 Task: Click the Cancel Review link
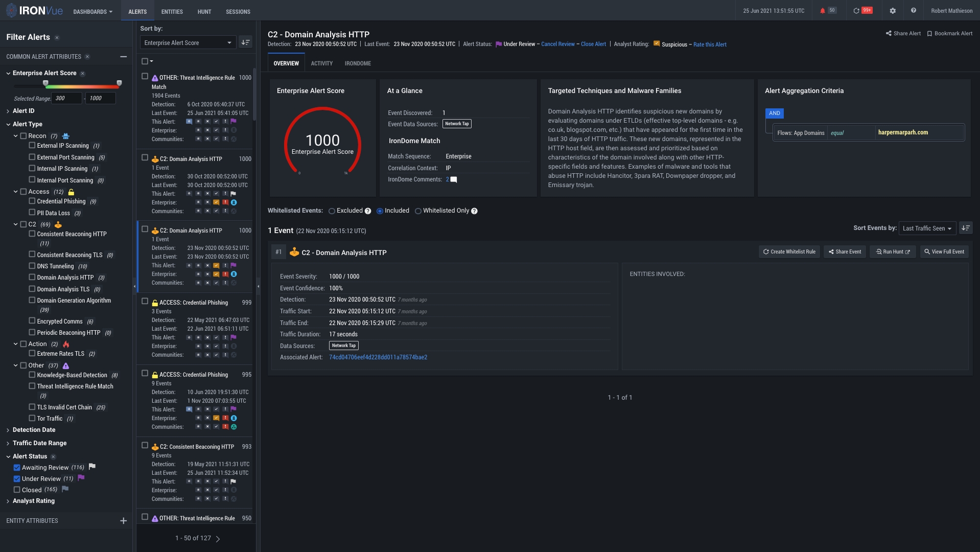[x=557, y=44]
